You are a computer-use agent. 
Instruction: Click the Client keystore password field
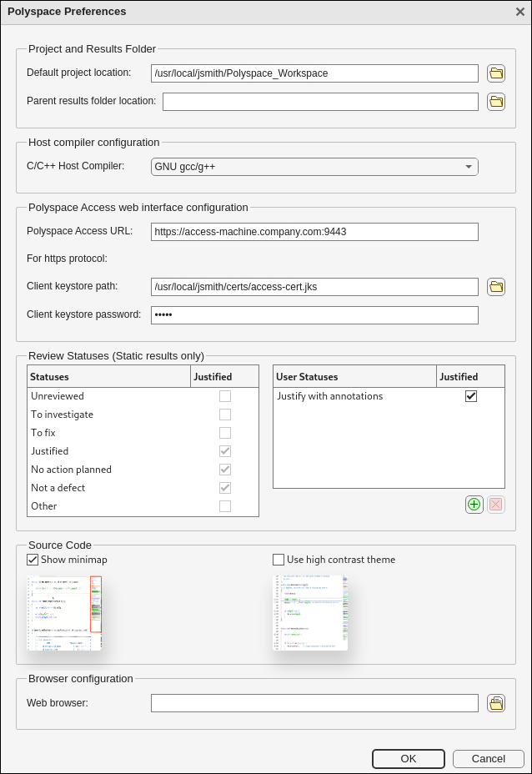tap(314, 315)
